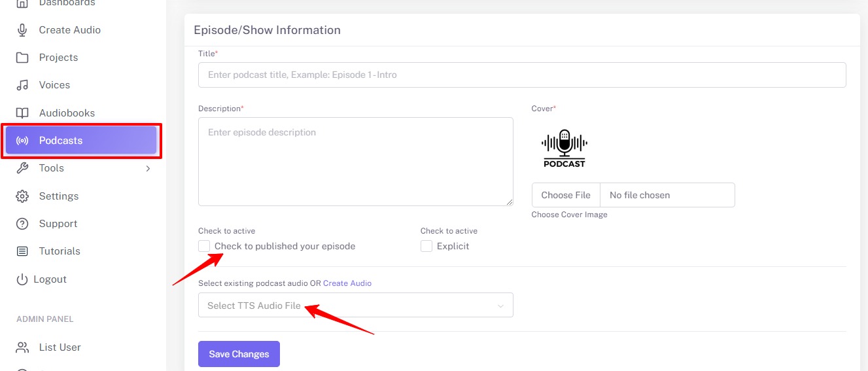
Task: Click the 'No file chosen' text
Action: pos(640,195)
